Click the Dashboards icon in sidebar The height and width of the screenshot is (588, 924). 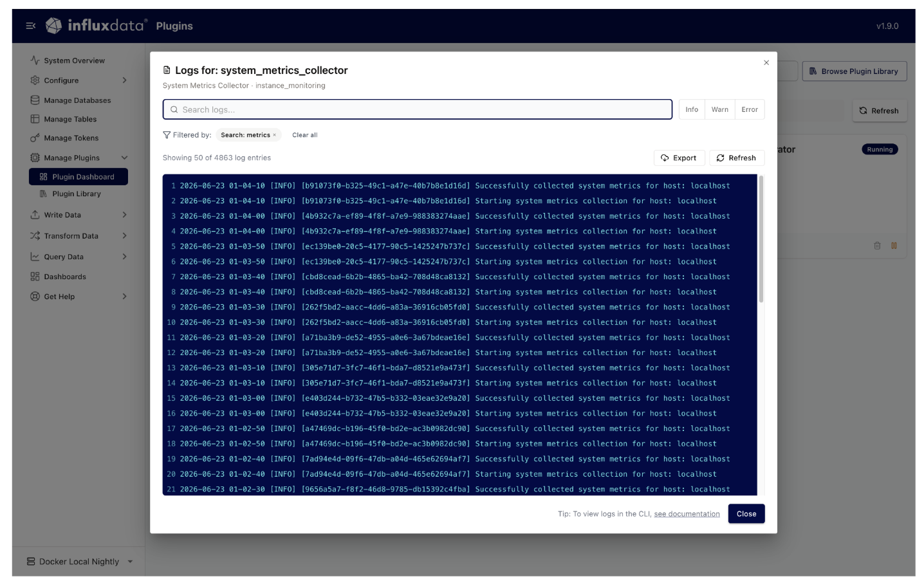(x=35, y=277)
